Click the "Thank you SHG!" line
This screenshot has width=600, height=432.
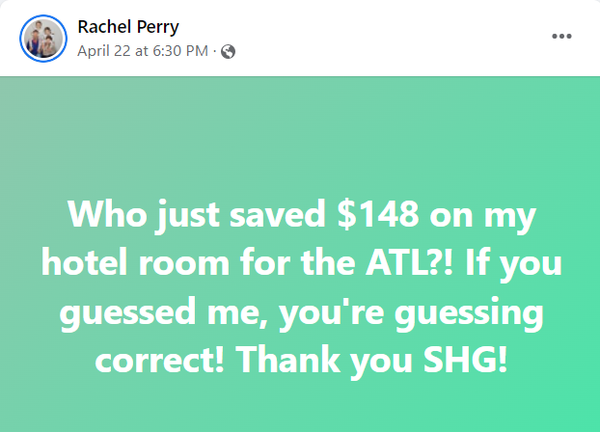(x=371, y=359)
